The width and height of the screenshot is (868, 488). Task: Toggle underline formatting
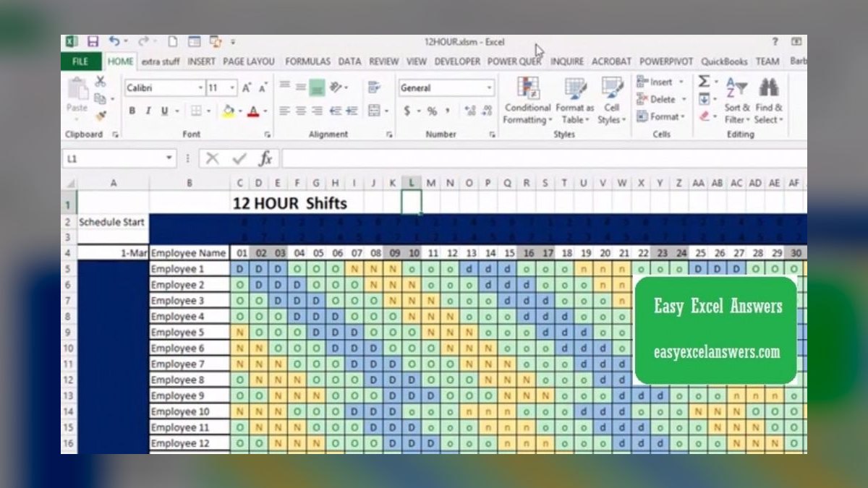[165, 111]
